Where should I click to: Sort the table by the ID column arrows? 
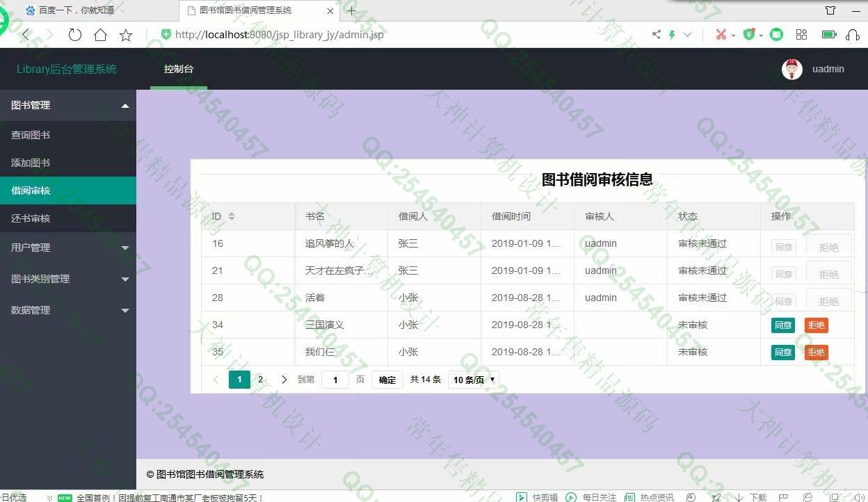pyautogui.click(x=232, y=216)
